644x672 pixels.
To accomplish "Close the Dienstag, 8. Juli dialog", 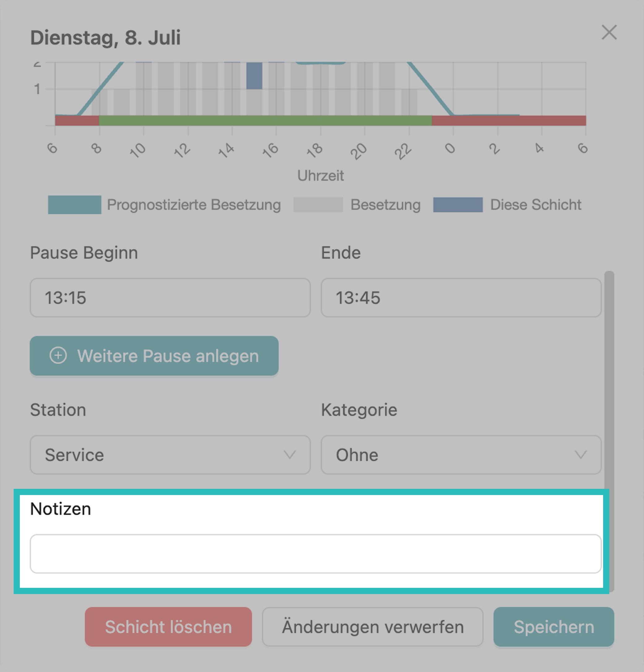I will [x=609, y=32].
